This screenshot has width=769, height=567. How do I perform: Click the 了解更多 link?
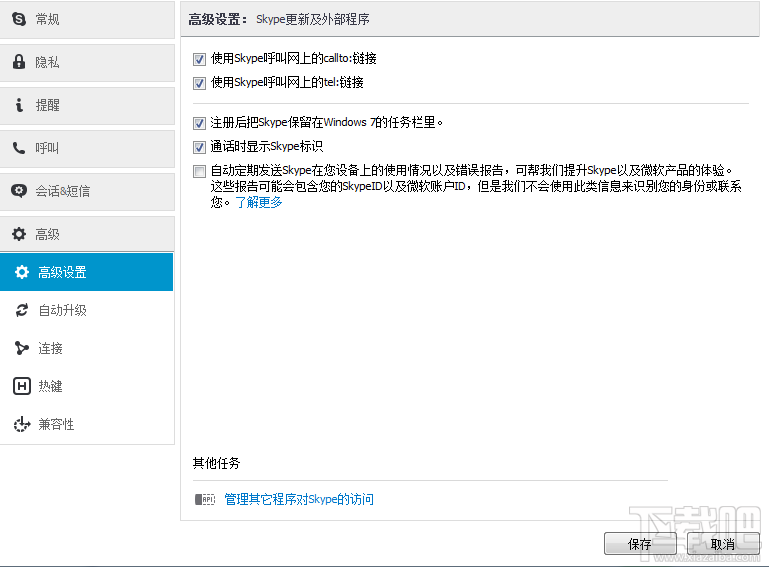(259, 202)
